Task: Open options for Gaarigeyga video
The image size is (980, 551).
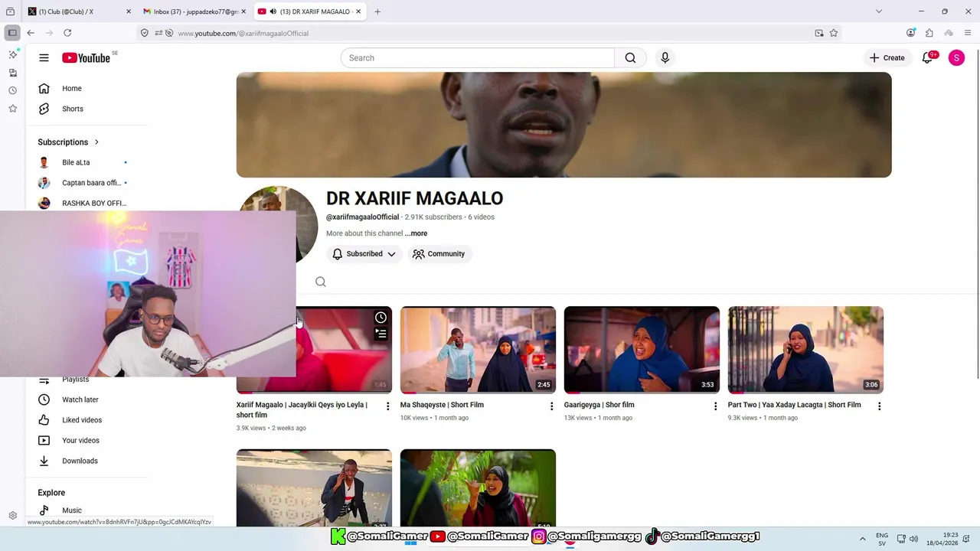Action: [715, 406]
